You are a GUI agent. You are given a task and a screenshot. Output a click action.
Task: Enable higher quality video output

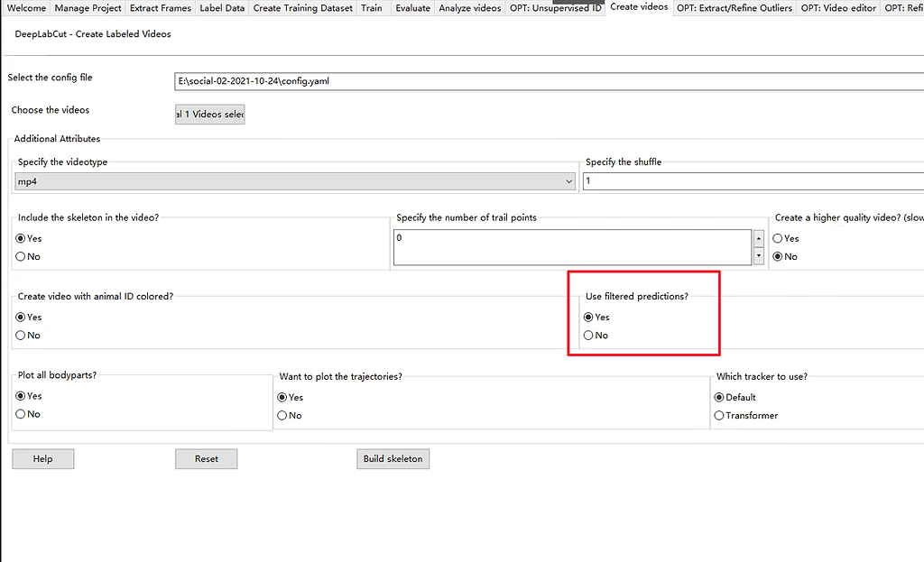point(777,237)
